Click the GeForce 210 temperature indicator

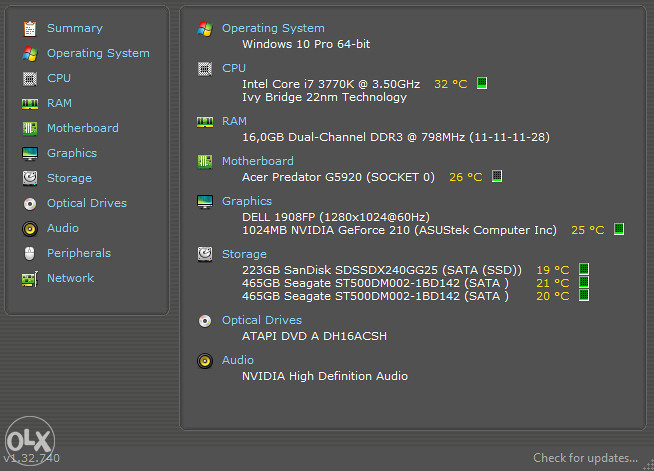click(x=619, y=229)
